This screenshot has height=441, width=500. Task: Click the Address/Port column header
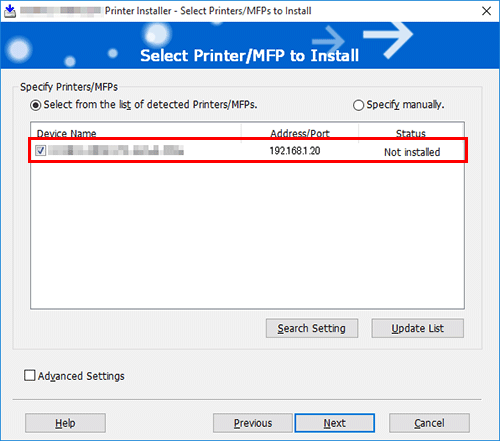pos(300,133)
